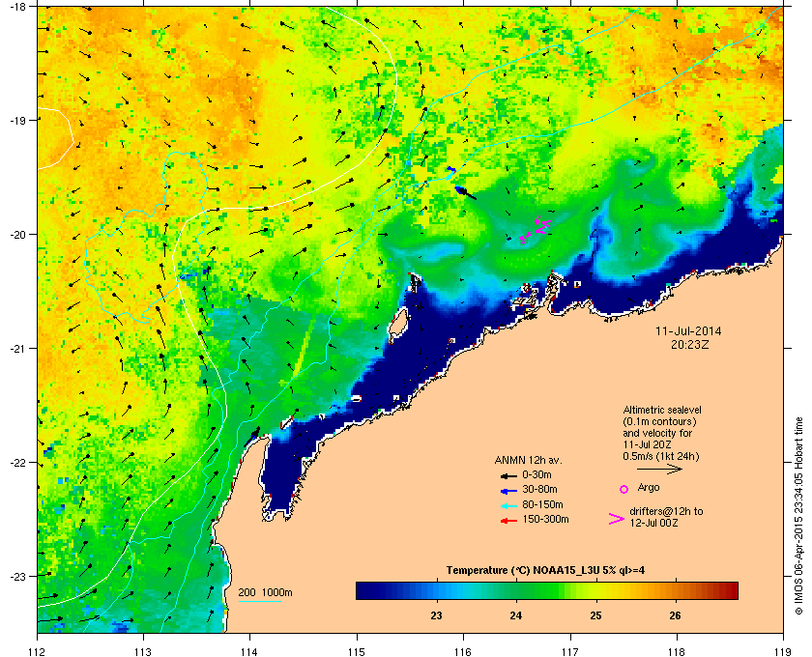Click the Argo legend label
Viewport: 812px width, 657px height.
(649, 487)
